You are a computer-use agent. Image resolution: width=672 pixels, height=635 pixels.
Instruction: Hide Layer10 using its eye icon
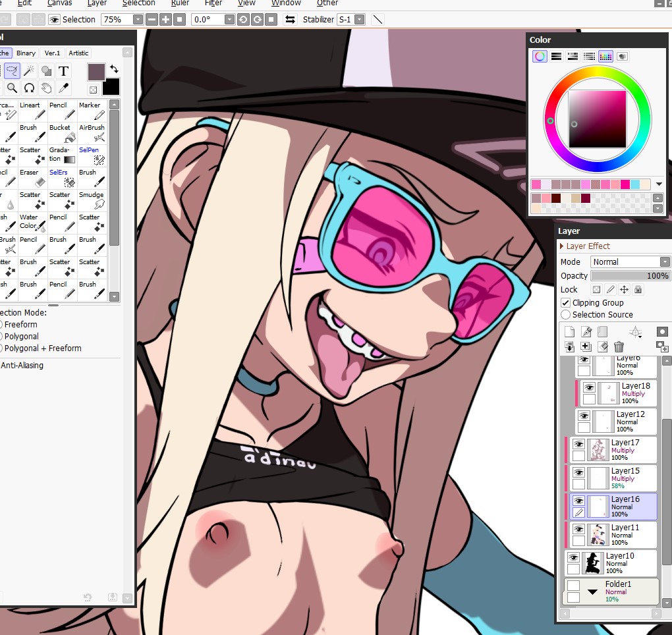click(573, 557)
